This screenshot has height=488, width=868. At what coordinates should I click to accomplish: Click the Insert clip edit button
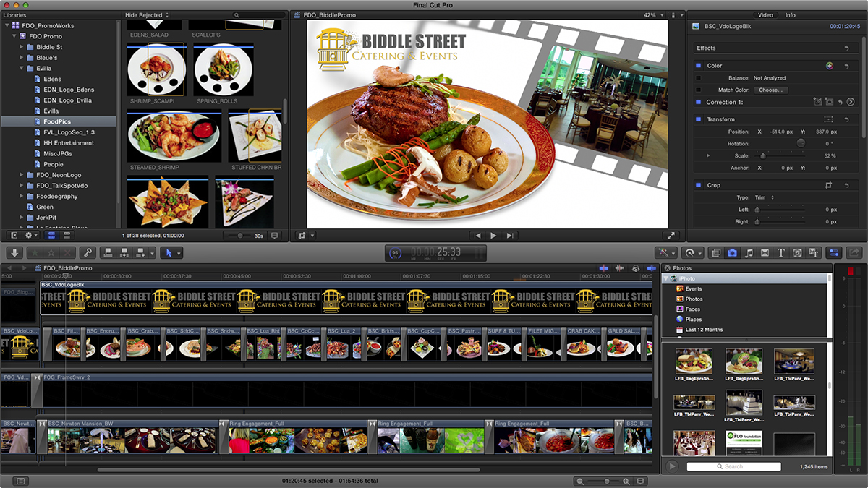(124, 252)
